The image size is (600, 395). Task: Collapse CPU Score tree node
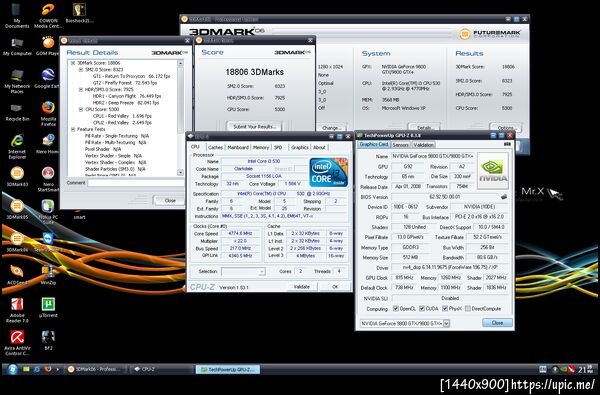click(81, 109)
